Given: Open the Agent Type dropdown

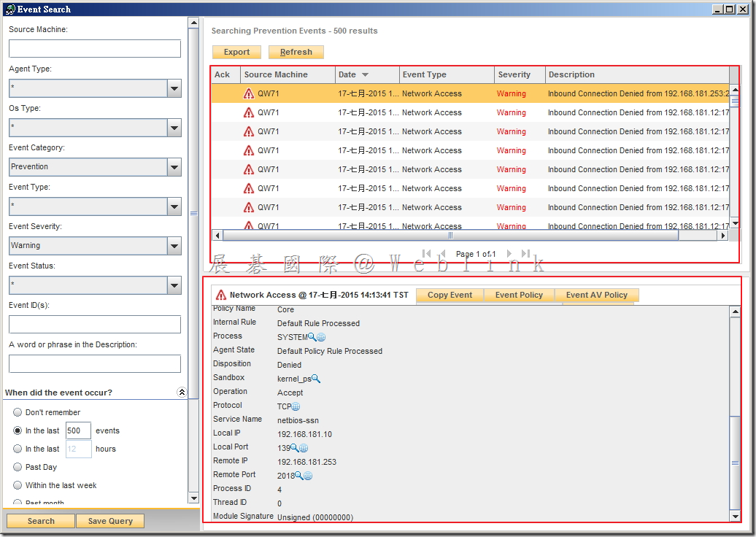Looking at the screenshot, I should (174, 88).
